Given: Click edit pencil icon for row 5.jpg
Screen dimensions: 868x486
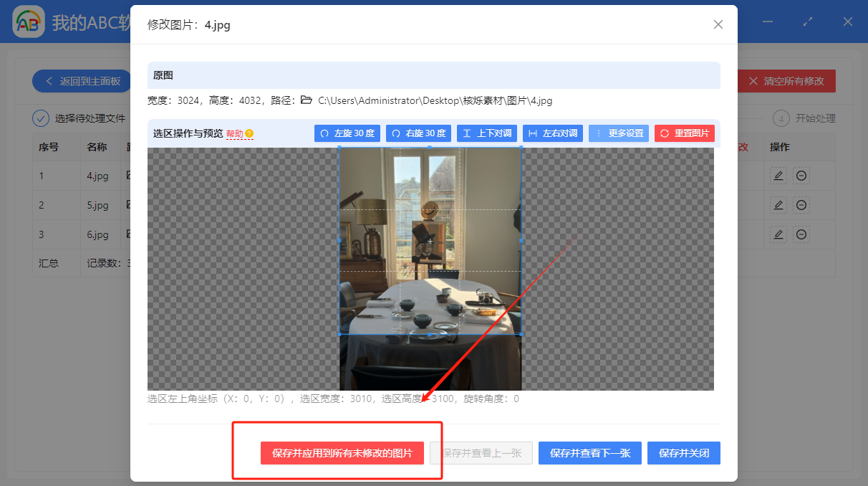Looking at the screenshot, I should pyautogui.click(x=778, y=205).
